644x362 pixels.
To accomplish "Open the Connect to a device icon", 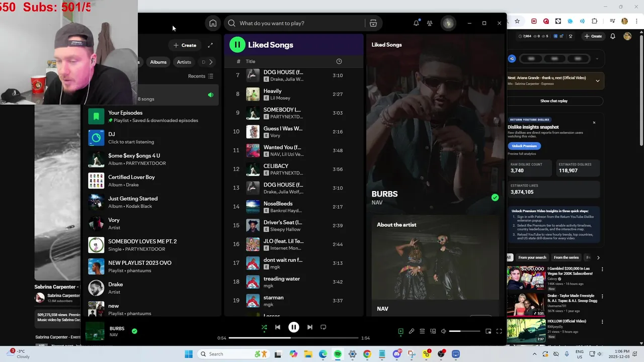I will click(433, 331).
